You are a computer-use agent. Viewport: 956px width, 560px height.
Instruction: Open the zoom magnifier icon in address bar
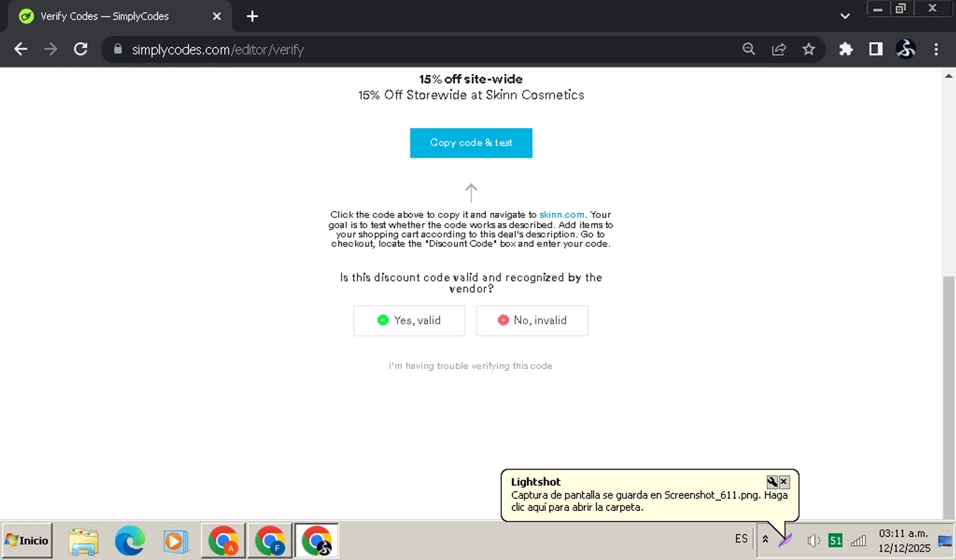click(x=749, y=49)
